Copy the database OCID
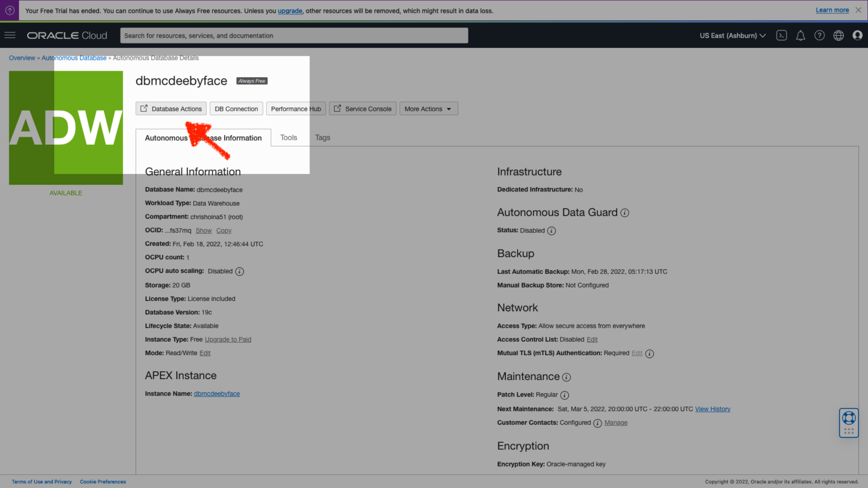This screenshot has width=868, height=488. [224, 230]
